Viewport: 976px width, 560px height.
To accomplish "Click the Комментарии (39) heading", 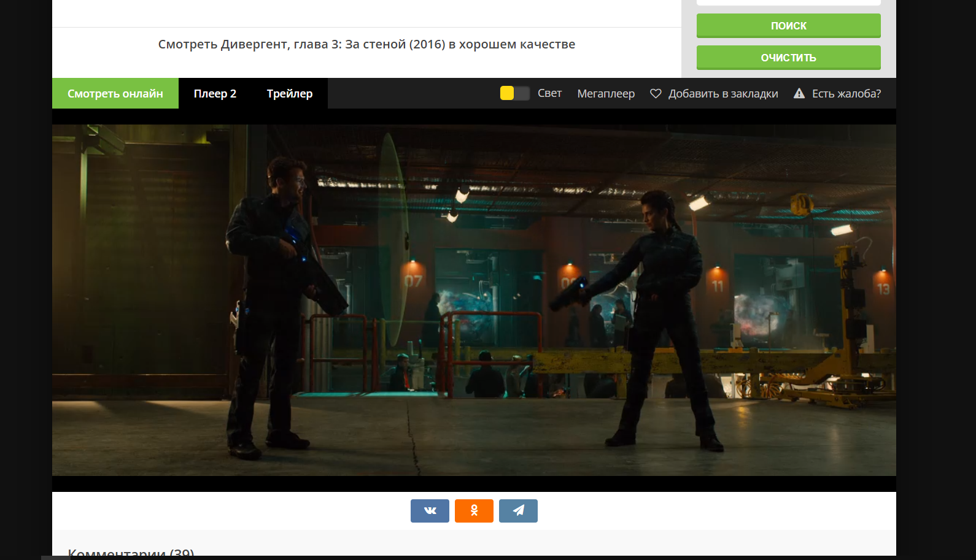I will coord(131,553).
